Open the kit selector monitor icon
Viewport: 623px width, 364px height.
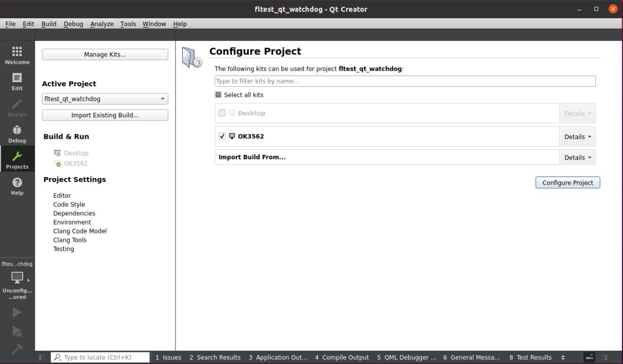coord(17,278)
